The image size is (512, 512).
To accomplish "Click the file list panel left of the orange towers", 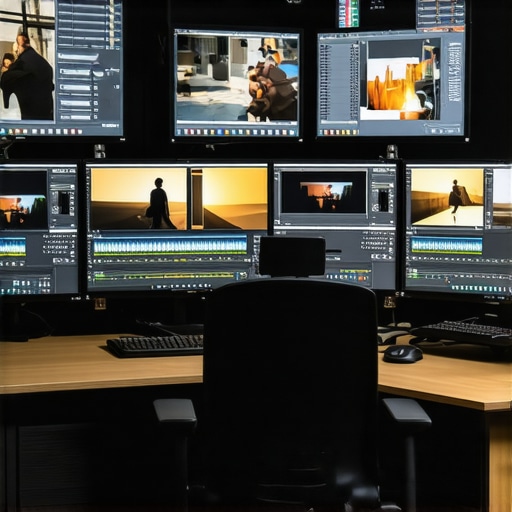I will 339,82.
